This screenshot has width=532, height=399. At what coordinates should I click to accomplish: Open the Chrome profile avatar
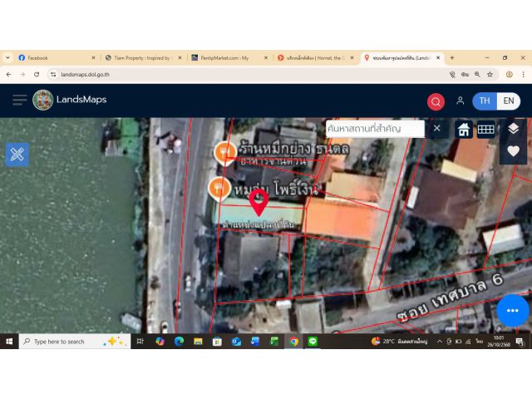click(509, 74)
